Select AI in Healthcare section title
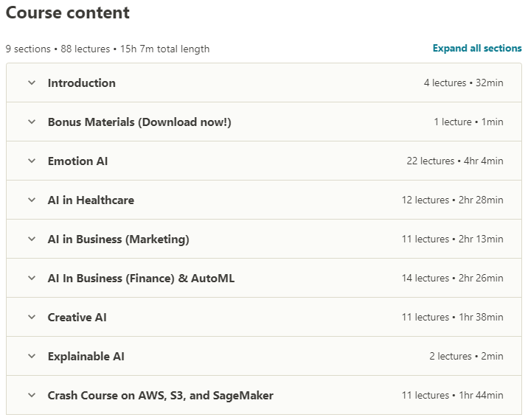This screenshot has width=528, height=420. 91,200
